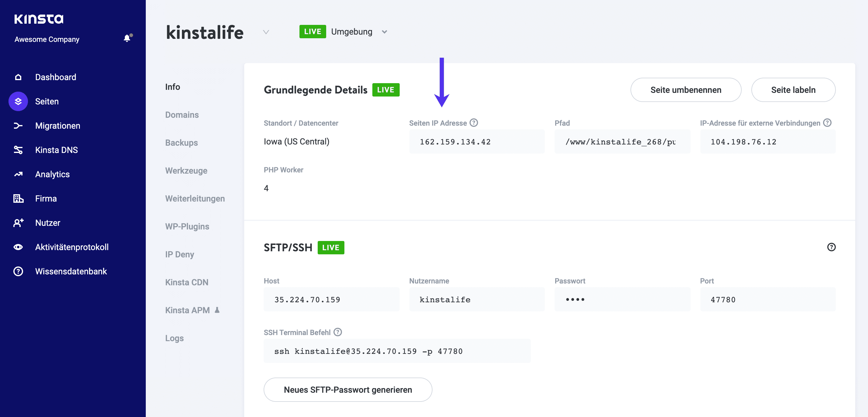Expand the kinstalife site selector dropdown

266,32
